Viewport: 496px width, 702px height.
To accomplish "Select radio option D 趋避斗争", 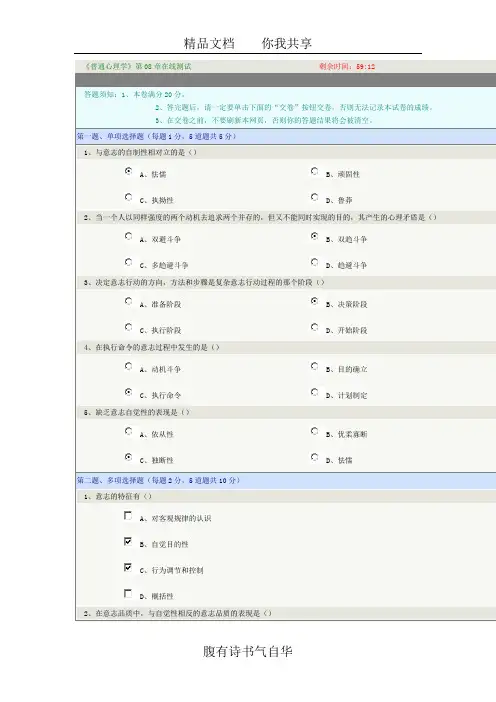I will [315, 262].
